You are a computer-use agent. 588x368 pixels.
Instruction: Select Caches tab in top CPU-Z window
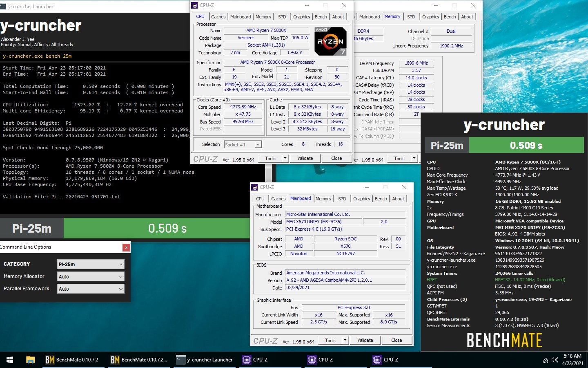coord(218,17)
